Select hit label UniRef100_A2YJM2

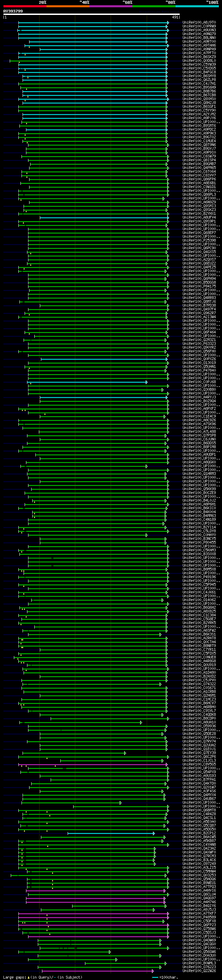pyautogui.click(x=199, y=114)
